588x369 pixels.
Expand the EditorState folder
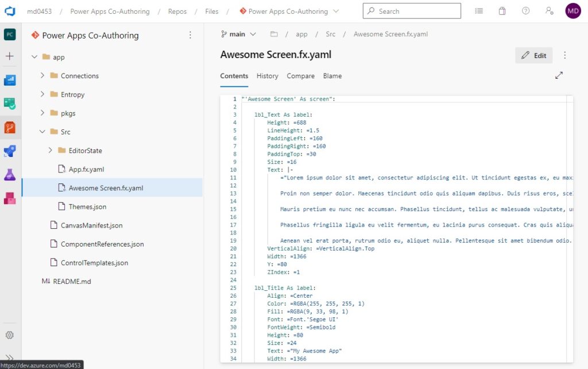click(51, 151)
